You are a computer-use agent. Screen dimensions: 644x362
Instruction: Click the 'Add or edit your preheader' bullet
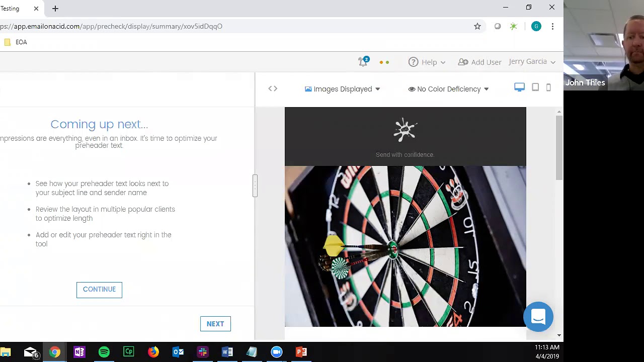pos(104,239)
